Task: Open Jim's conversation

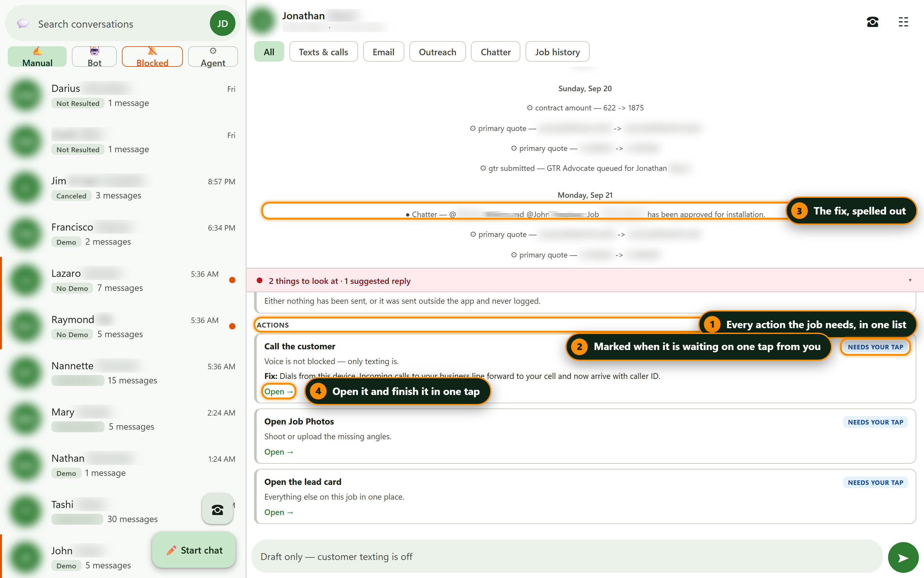Action: tap(123, 188)
